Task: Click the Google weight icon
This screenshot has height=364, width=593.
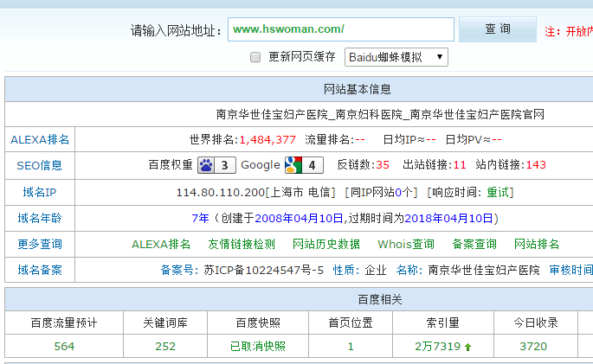Action: [x=293, y=165]
